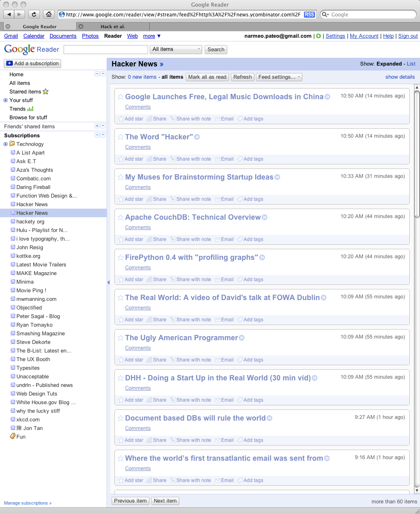Viewport: 420px width, 514px height.
Task: Star The Word "Hacker" item title
Action: [121, 137]
